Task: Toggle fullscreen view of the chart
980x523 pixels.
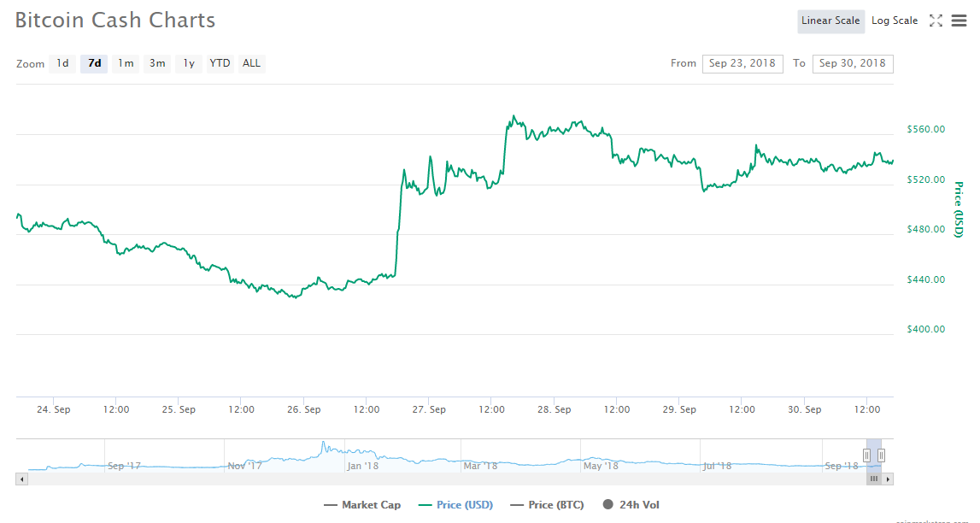Action: tap(936, 21)
